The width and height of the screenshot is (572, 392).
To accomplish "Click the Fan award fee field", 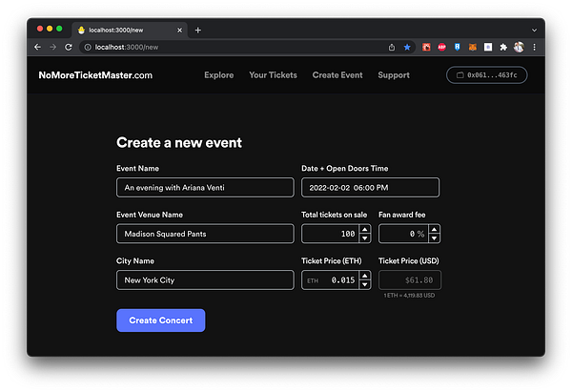I will tap(403, 234).
